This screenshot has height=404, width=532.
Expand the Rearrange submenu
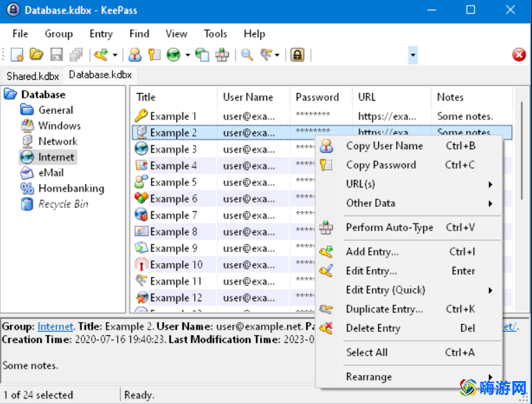coord(409,377)
